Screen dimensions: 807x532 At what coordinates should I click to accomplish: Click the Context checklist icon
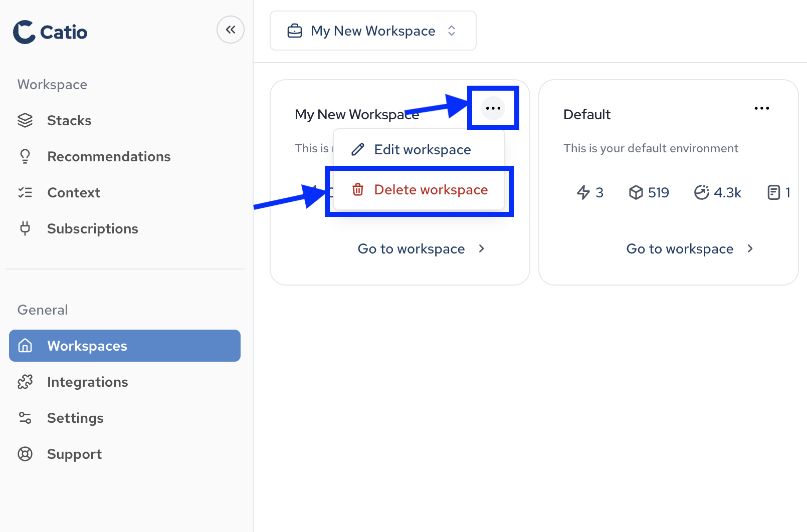point(25,192)
